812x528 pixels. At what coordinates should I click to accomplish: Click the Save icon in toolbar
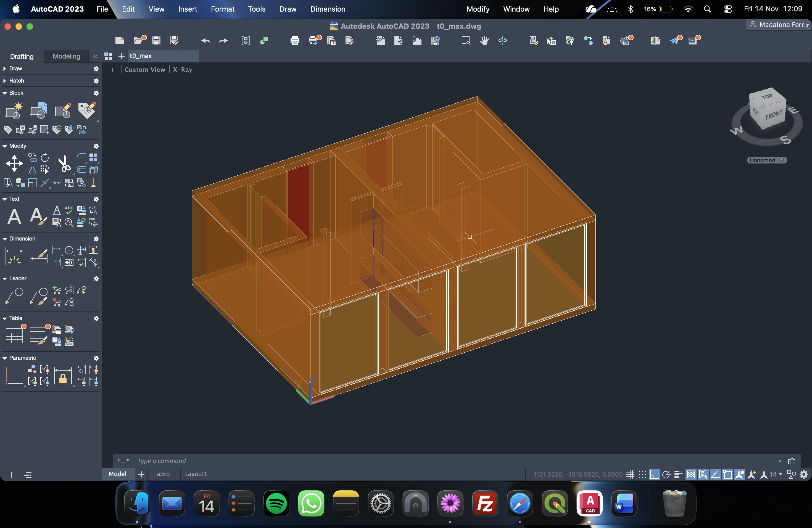coord(156,41)
